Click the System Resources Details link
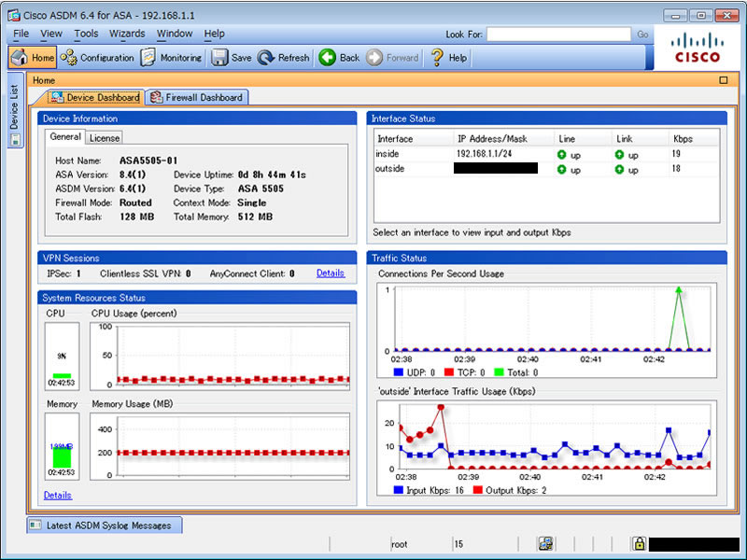Image resolution: width=747 pixels, height=560 pixels. [x=58, y=495]
